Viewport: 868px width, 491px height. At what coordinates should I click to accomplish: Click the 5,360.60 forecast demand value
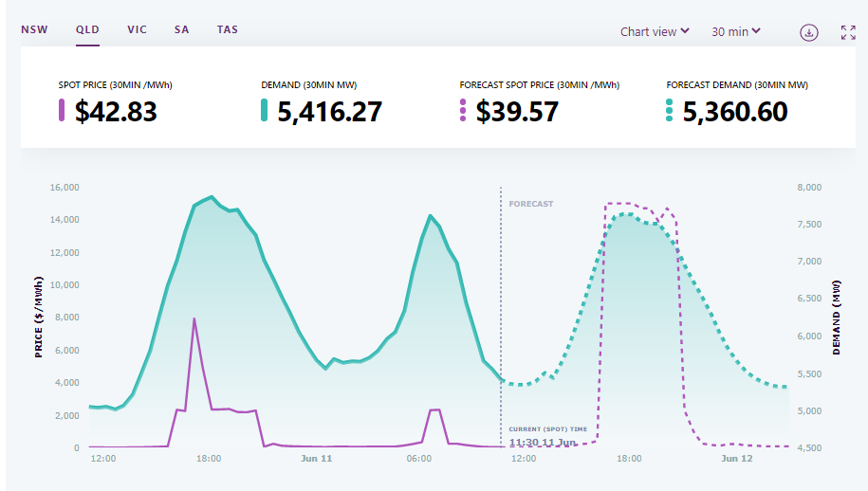point(735,112)
